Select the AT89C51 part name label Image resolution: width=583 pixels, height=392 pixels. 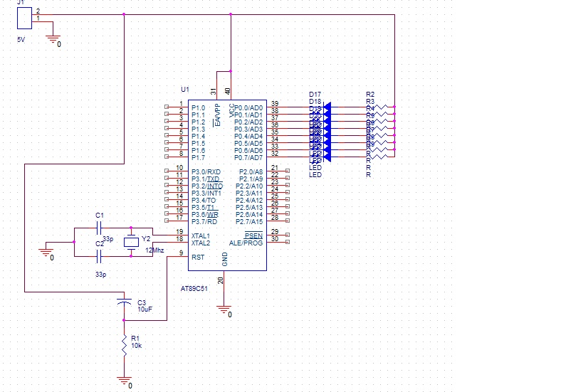(x=194, y=289)
